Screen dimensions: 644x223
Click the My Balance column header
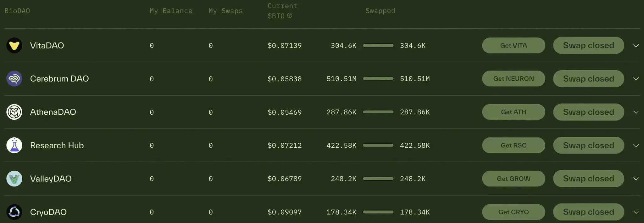click(171, 11)
